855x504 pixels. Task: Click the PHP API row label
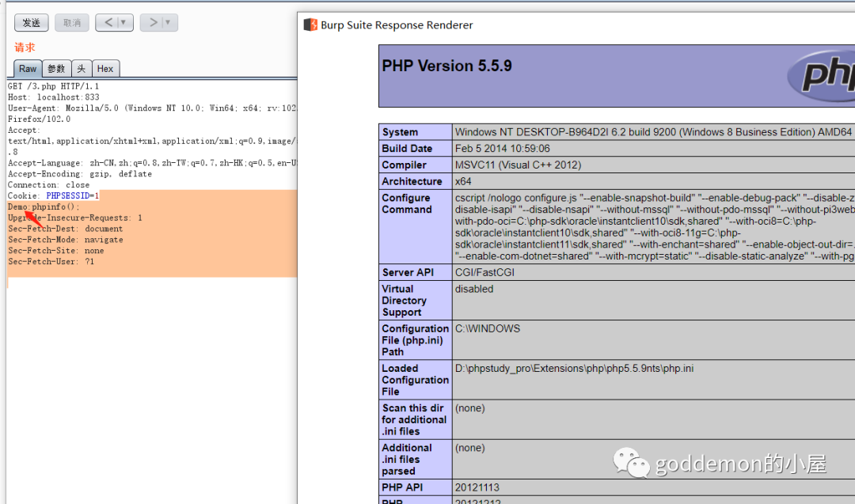pos(402,487)
